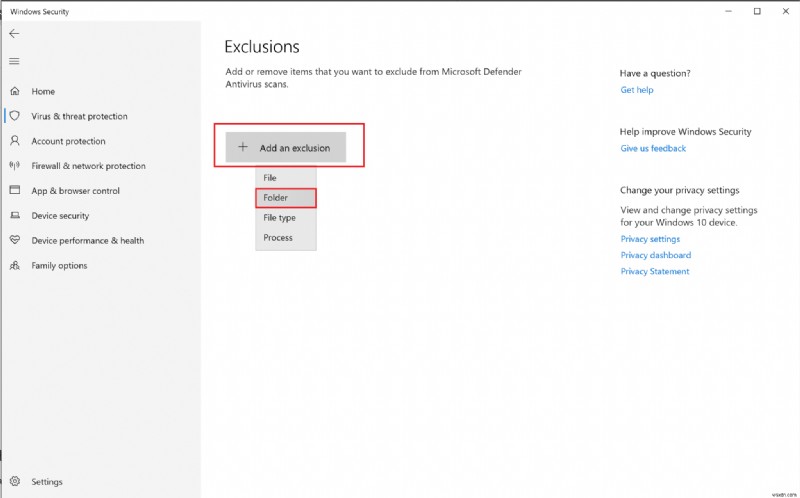Click the back arrow icon
The width and height of the screenshot is (800, 498).
tap(14, 33)
